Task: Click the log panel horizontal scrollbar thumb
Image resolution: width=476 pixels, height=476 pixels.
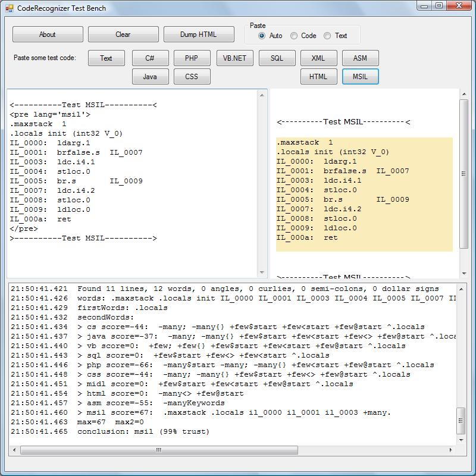Action: (x=158, y=450)
